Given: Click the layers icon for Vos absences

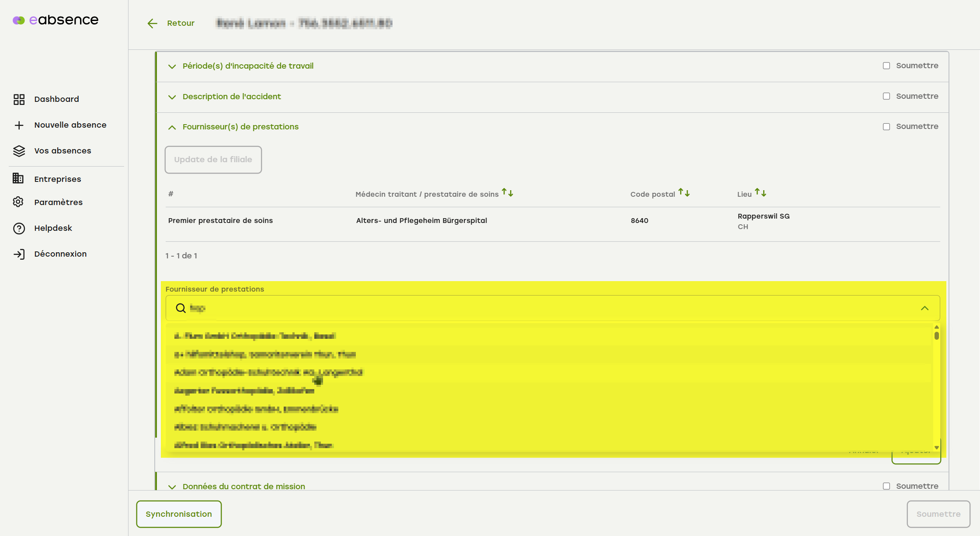Looking at the screenshot, I should click(19, 151).
